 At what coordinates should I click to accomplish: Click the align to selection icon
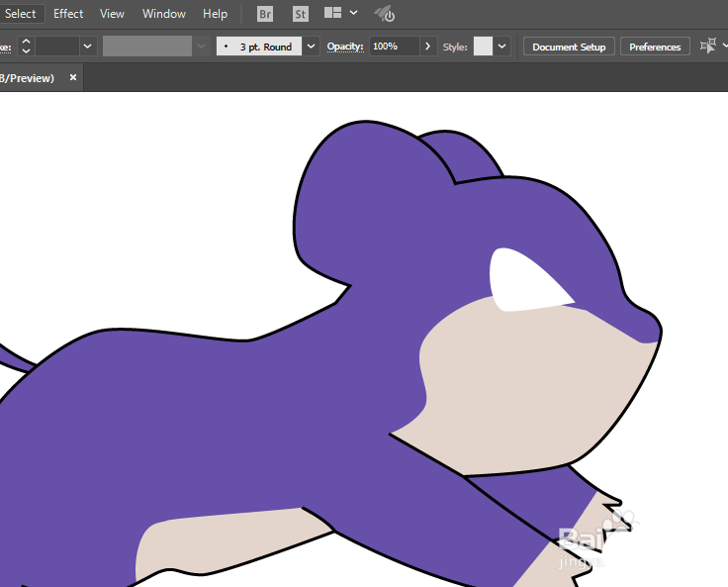click(708, 46)
